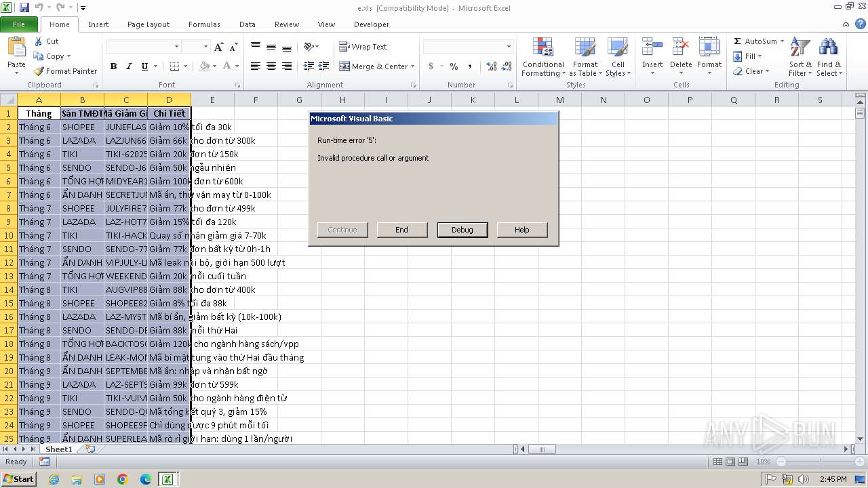The height and width of the screenshot is (488, 868).
Task: Click Merge & Center button
Action: tap(374, 66)
